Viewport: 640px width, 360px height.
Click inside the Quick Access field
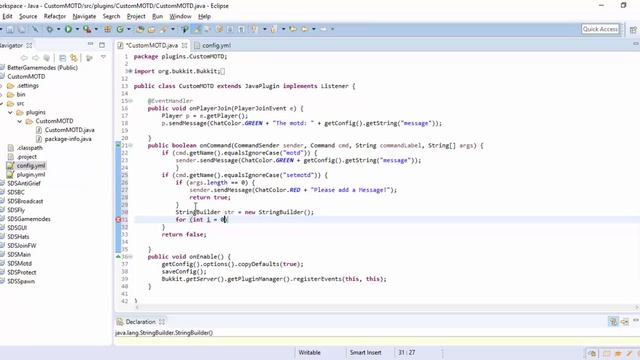(600, 29)
